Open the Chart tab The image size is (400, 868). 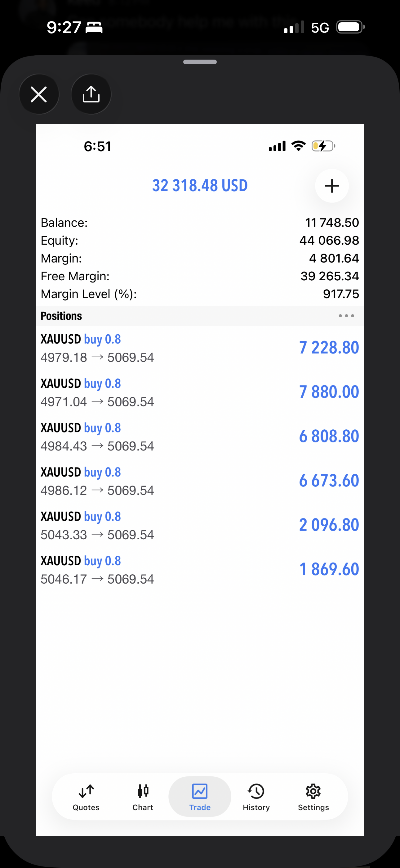[x=143, y=797]
